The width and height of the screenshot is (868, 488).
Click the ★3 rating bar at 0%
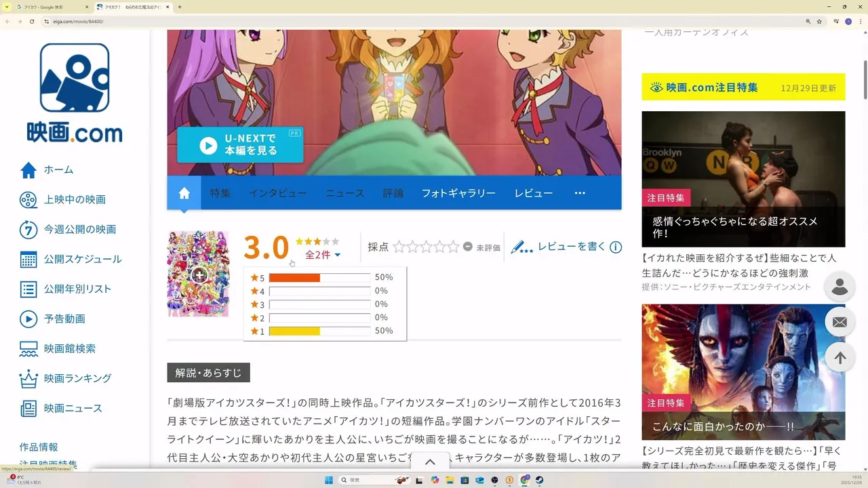(x=320, y=304)
